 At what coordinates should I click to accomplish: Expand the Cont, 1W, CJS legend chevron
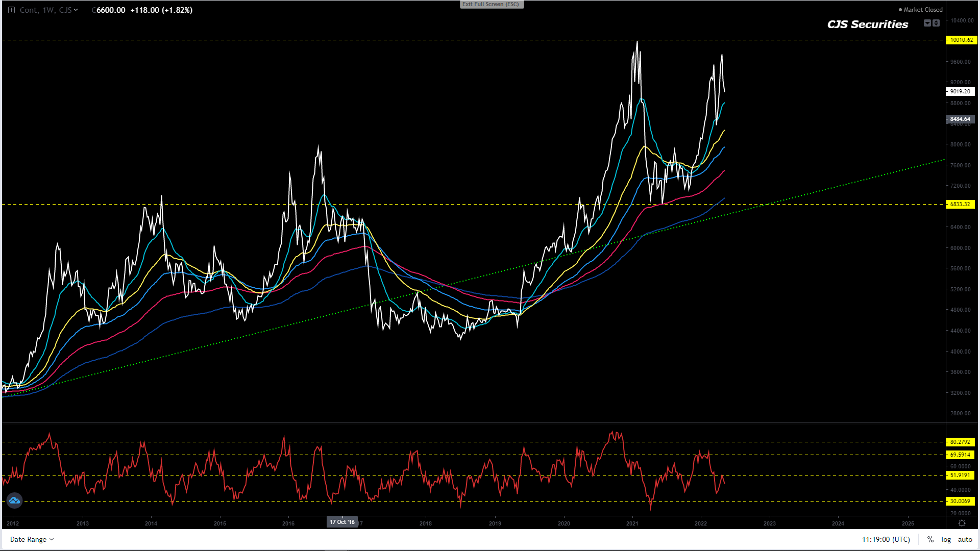coord(76,10)
